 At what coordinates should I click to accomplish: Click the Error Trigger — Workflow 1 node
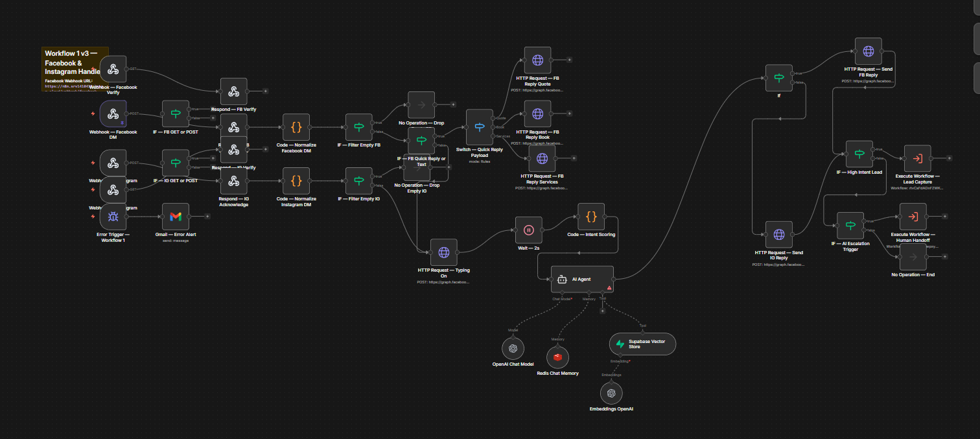[113, 217]
